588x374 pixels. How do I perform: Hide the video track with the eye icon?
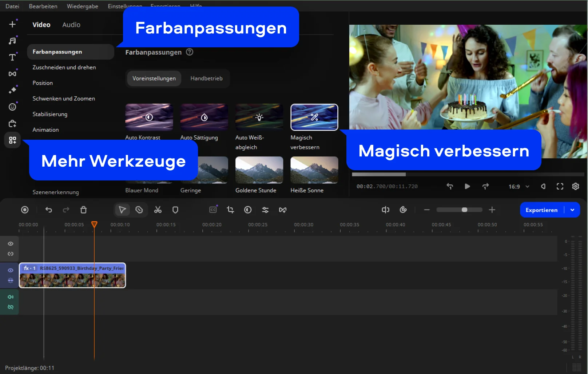click(x=11, y=270)
